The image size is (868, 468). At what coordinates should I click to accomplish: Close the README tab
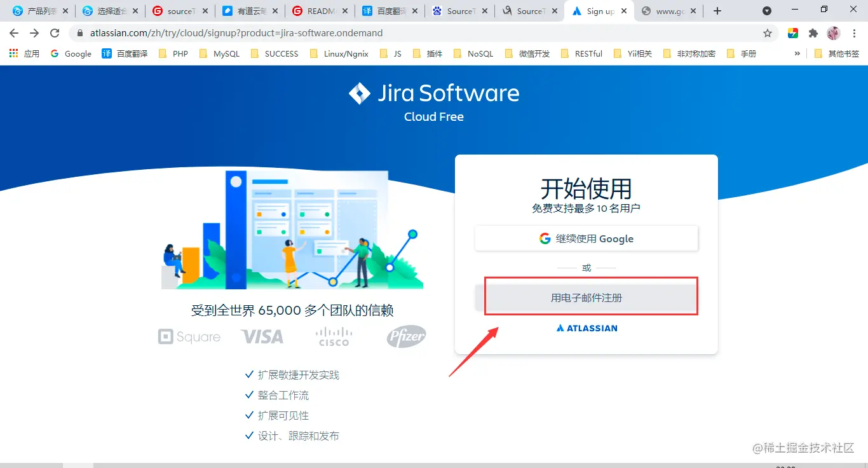click(x=344, y=11)
